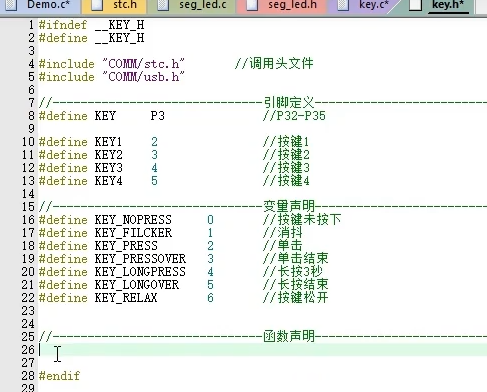Open the key.c tab

364,6
